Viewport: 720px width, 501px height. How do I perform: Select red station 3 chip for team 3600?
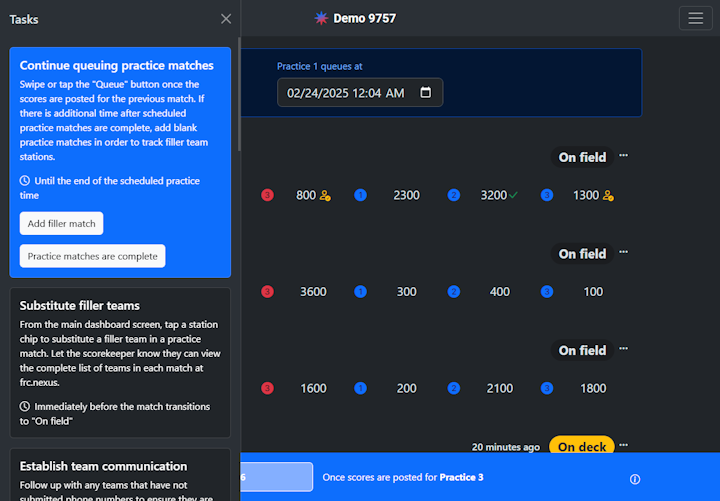[x=267, y=292]
